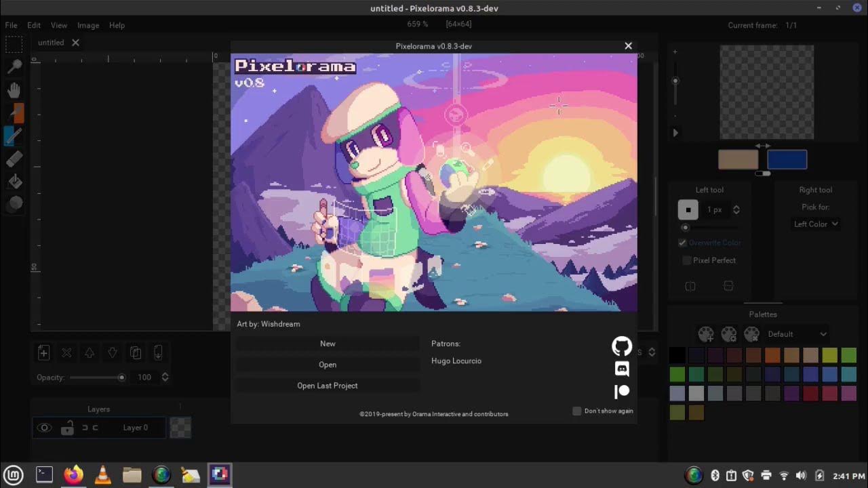Toggle cel linking on Layer 0
The height and width of the screenshot is (488, 868).
point(90,428)
